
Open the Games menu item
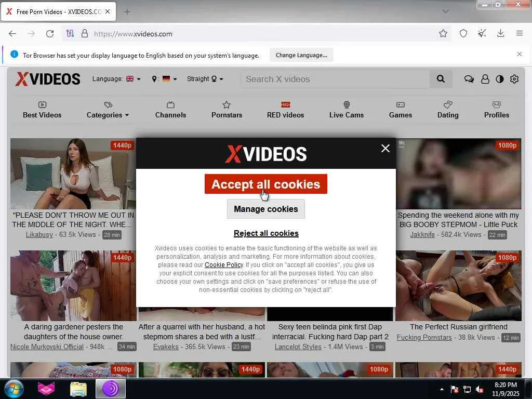click(x=401, y=110)
